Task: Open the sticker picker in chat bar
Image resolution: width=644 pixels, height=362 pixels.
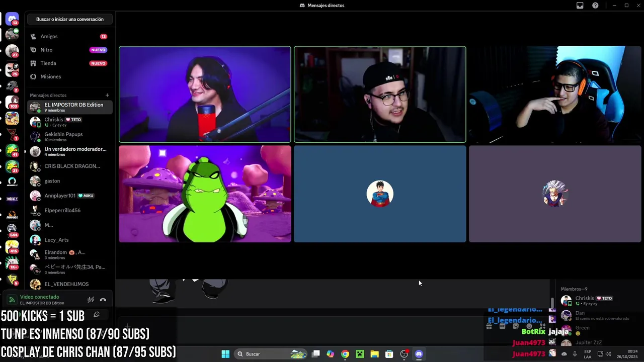Action: click(515, 326)
